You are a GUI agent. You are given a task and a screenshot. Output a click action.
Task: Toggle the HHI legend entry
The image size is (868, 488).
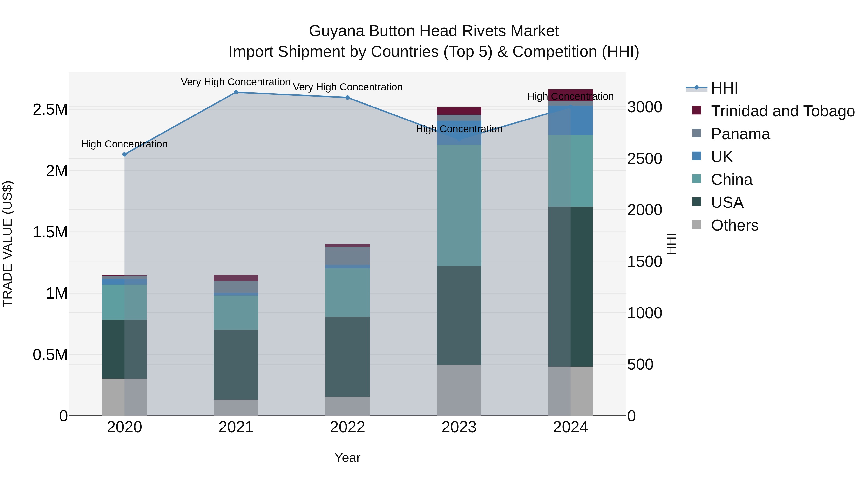pyautogui.click(x=712, y=88)
